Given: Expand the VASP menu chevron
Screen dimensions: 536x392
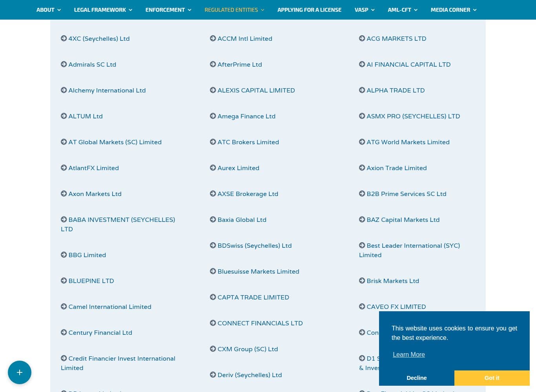Looking at the screenshot, I should tap(373, 10).
